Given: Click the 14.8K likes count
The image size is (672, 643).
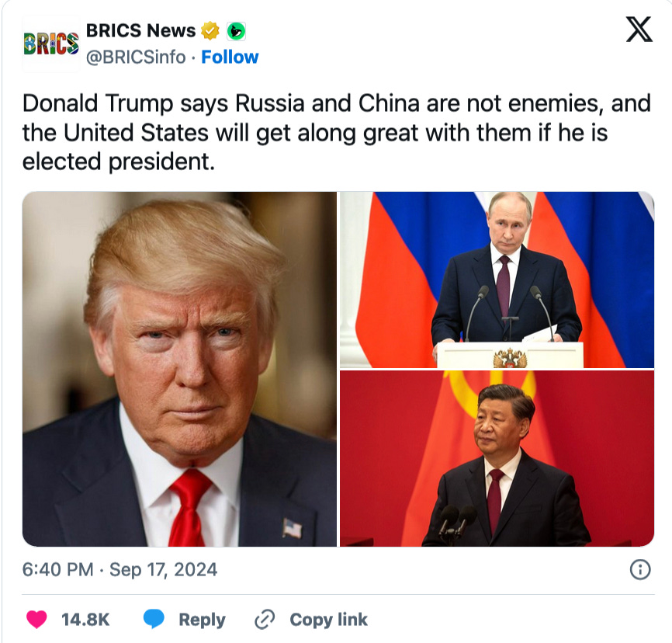Looking at the screenshot, I should 85,620.
